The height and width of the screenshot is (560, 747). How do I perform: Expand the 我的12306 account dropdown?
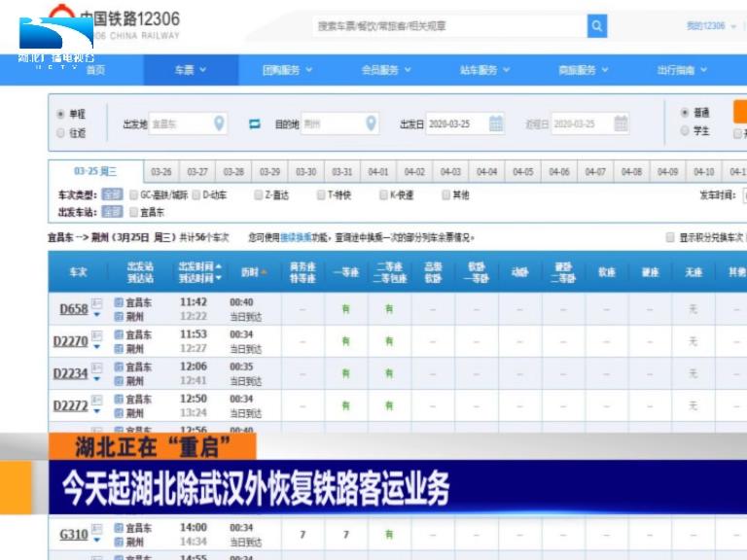[710, 26]
